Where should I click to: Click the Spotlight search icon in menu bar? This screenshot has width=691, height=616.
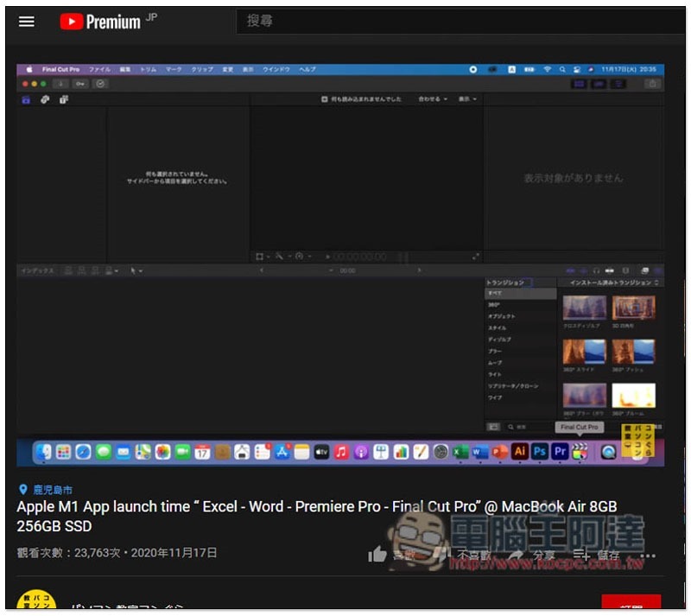562,69
